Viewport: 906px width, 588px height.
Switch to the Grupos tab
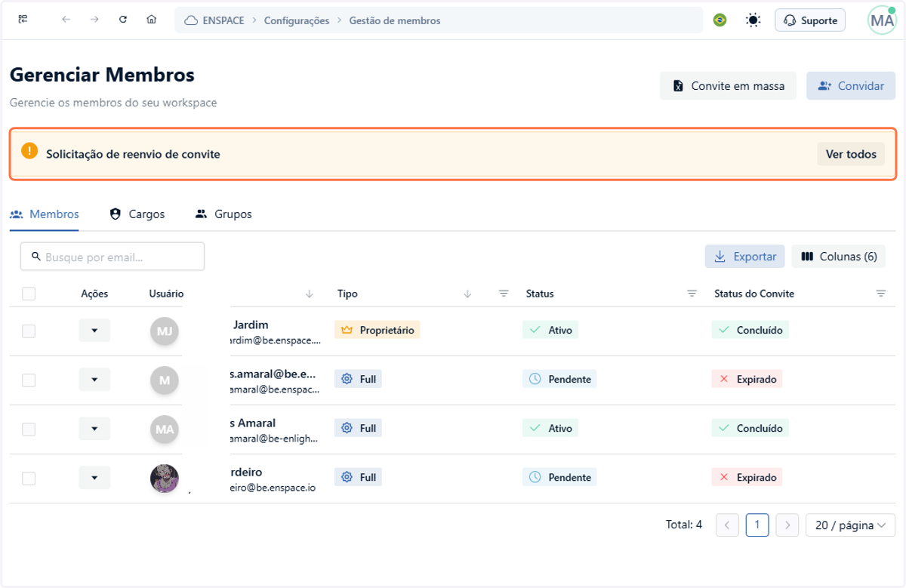point(223,214)
